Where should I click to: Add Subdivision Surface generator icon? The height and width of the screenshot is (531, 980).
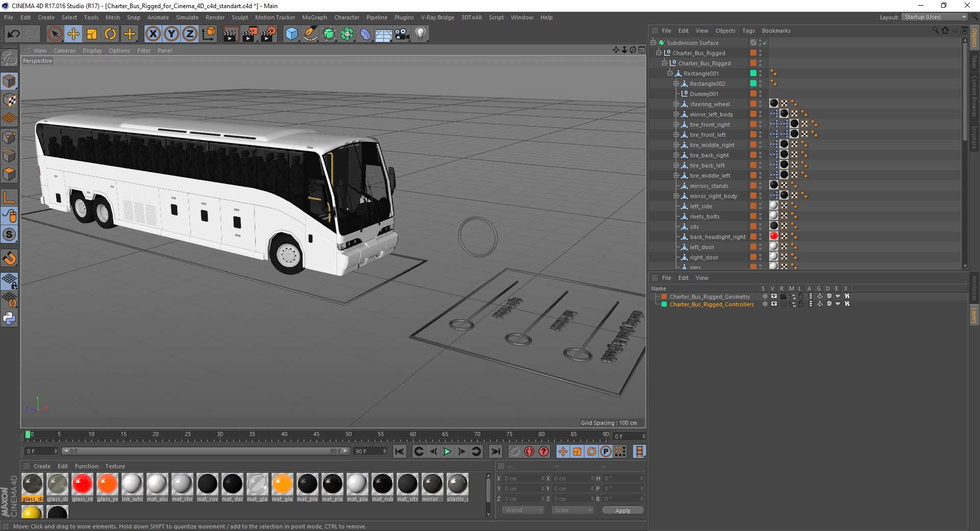(329, 34)
